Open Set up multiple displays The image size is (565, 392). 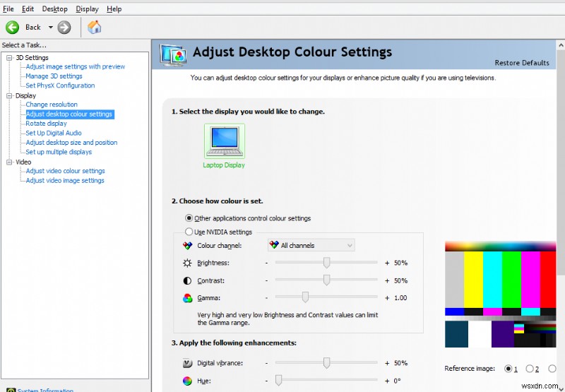[x=59, y=152]
